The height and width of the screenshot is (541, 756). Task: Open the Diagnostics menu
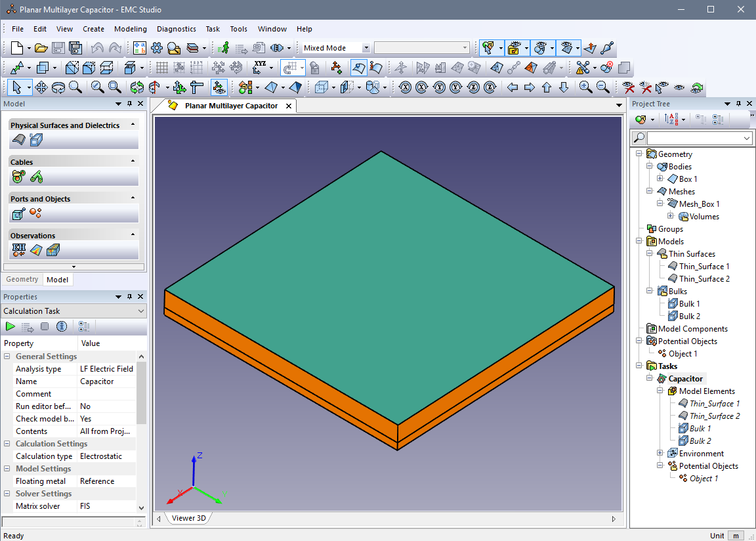tap(176, 29)
